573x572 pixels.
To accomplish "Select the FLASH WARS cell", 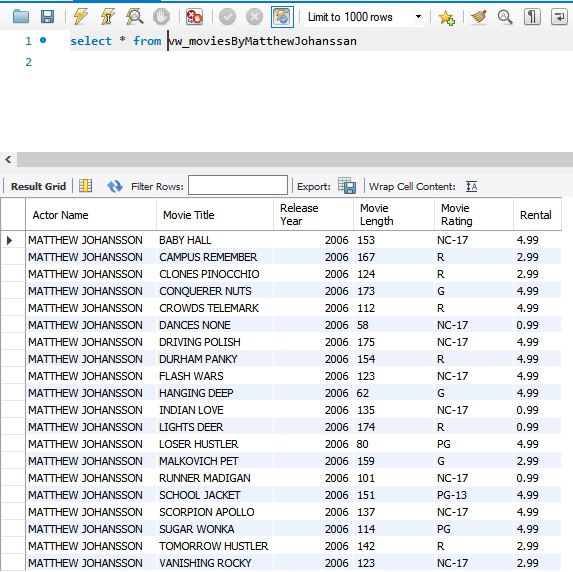I will point(215,376).
